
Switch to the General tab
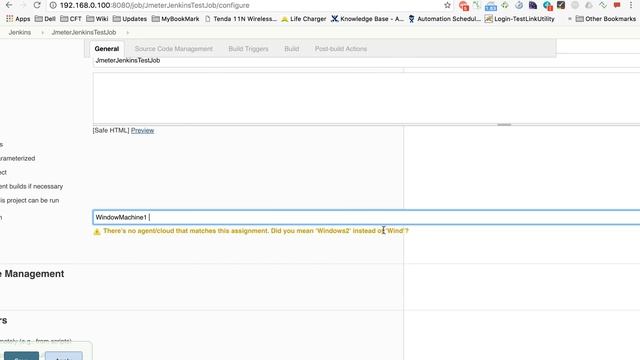107,49
